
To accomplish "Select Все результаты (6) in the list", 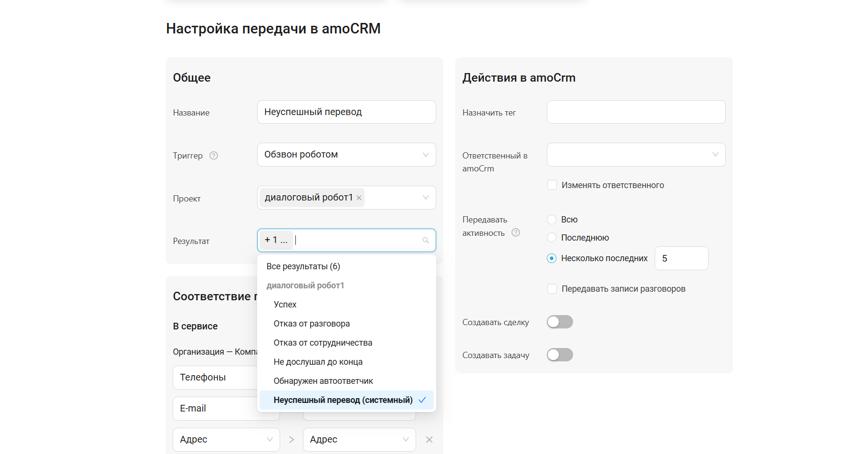I will pos(303,266).
